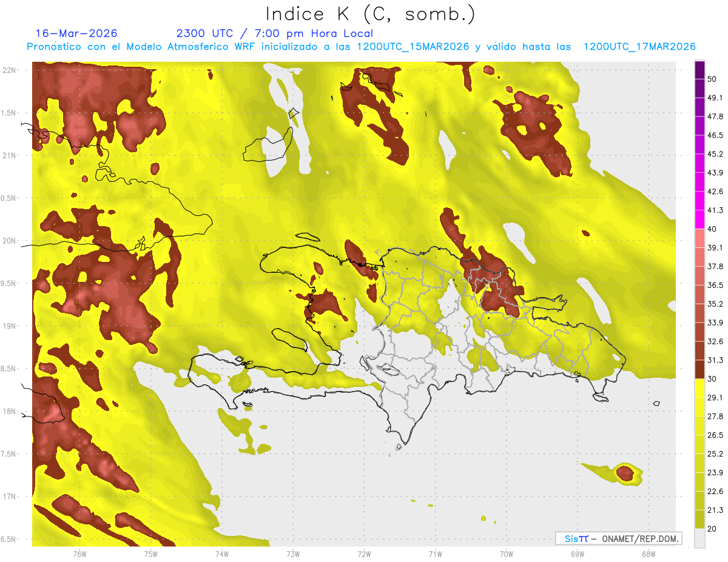
Task: Click the '45.2' colorbar value
Action: [x=715, y=154]
